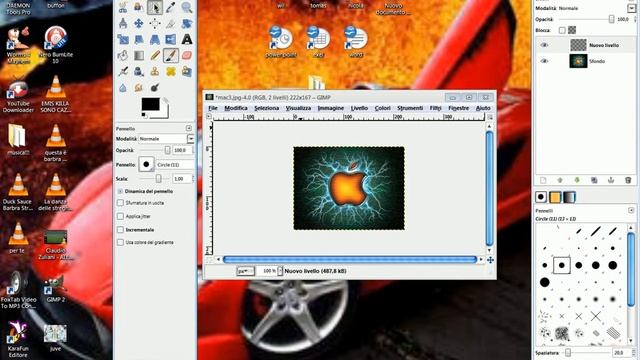The image size is (640, 360).
Task: Select the Clone stamp tool
Action: pyautogui.click(x=155, y=71)
